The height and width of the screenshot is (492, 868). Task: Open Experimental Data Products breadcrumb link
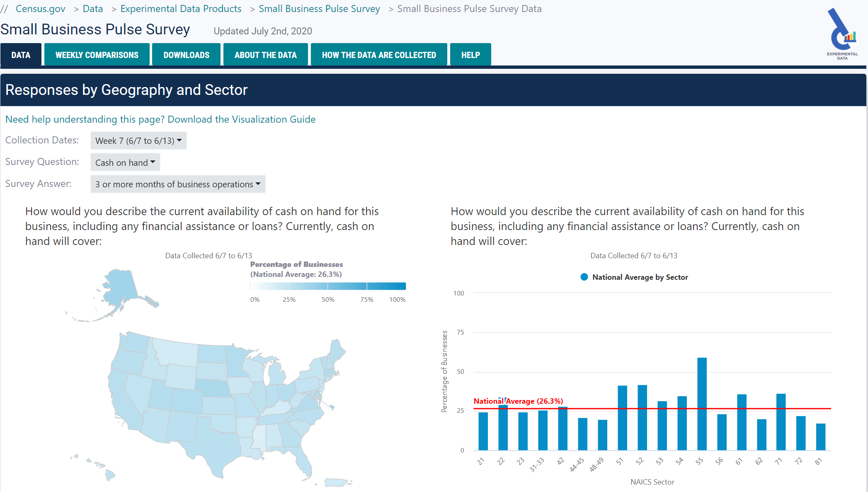(181, 9)
